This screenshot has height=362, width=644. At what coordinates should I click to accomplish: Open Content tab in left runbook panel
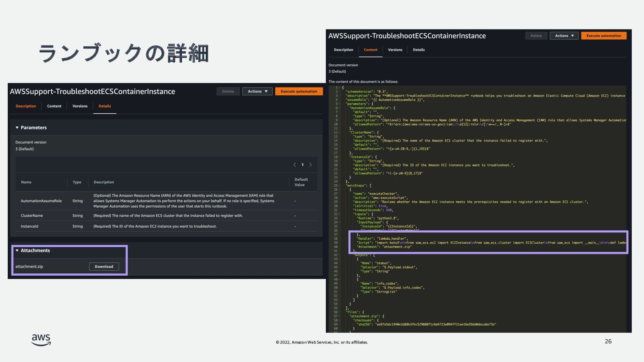(54, 106)
